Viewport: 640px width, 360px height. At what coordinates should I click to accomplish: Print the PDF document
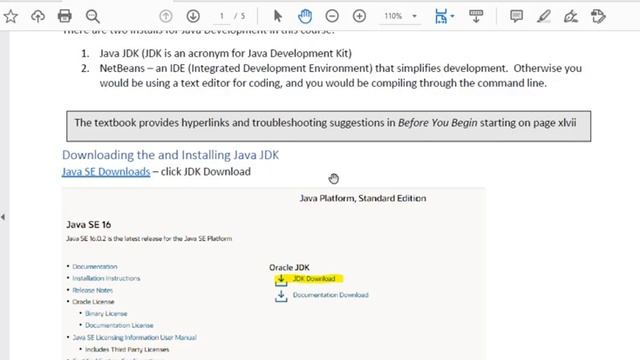pyautogui.click(x=64, y=16)
